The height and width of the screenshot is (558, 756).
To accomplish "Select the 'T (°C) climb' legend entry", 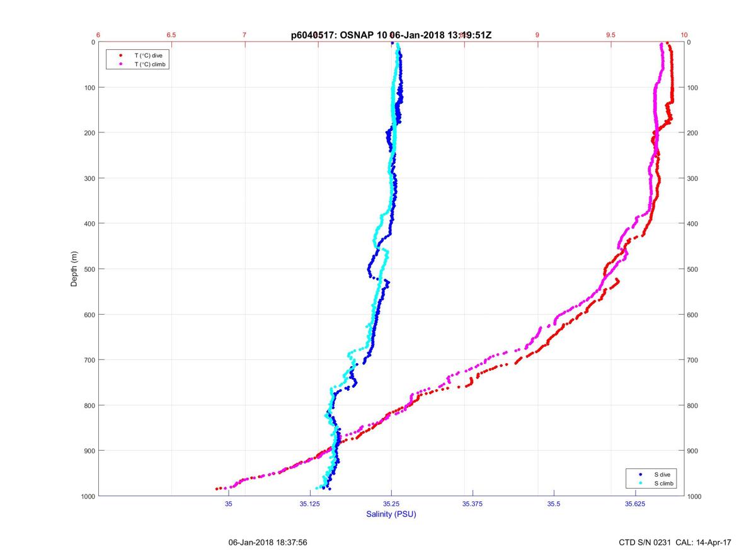I will 151,64.
